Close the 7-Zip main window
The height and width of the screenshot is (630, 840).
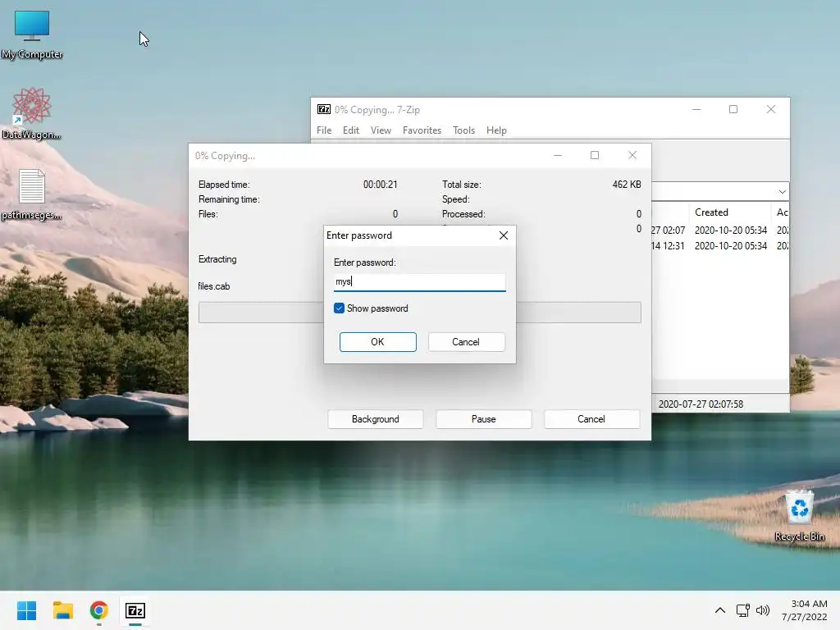click(x=771, y=109)
